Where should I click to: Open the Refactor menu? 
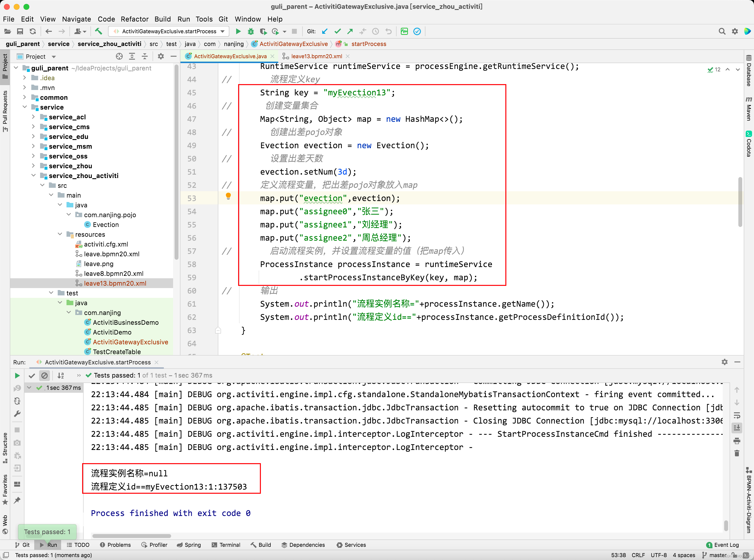click(x=134, y=19)
